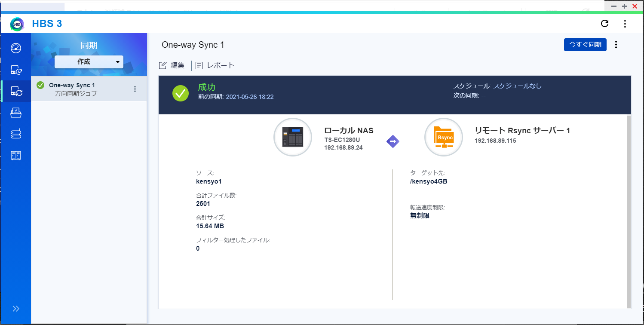
Task: Open the 作成 dropdown button
Action: click(89, 62)
